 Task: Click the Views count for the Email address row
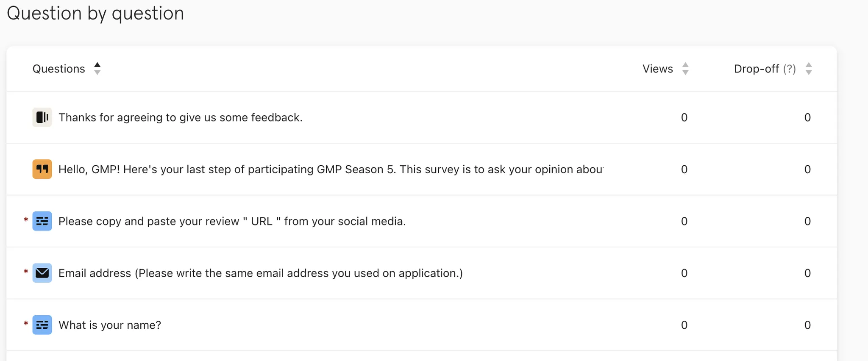pos(684,273)
